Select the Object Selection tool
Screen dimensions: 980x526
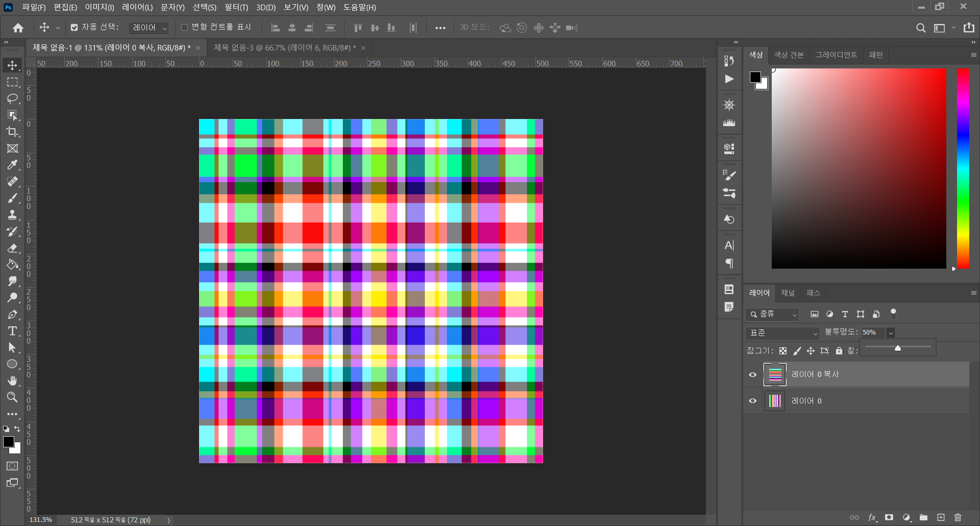(12, 115)
